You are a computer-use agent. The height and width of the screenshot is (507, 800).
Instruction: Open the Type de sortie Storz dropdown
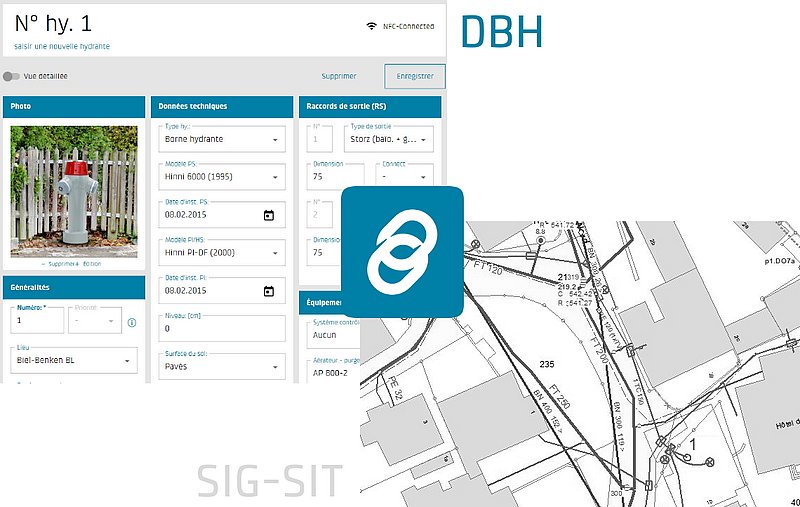point(389,139)
